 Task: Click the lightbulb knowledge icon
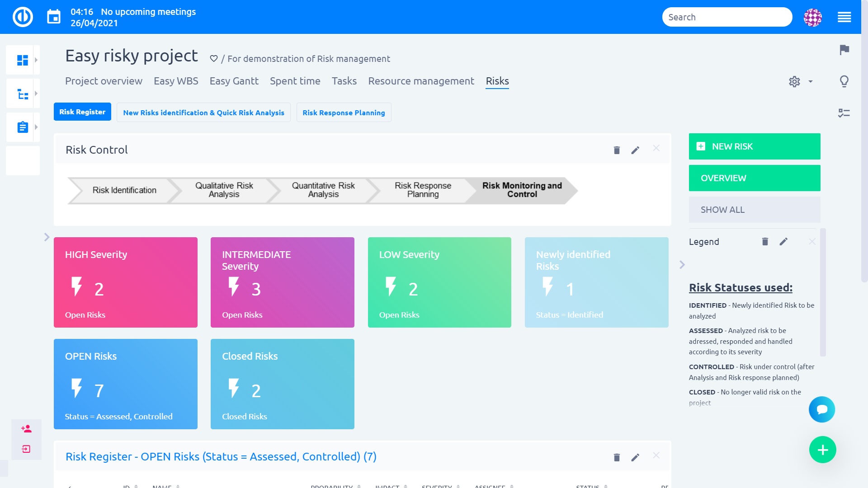pyautogui.click(x=844, y=81)
